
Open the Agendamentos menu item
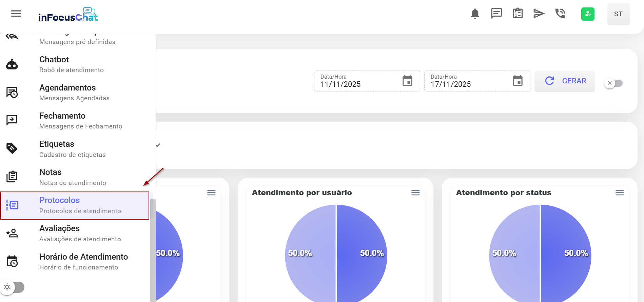75,93
